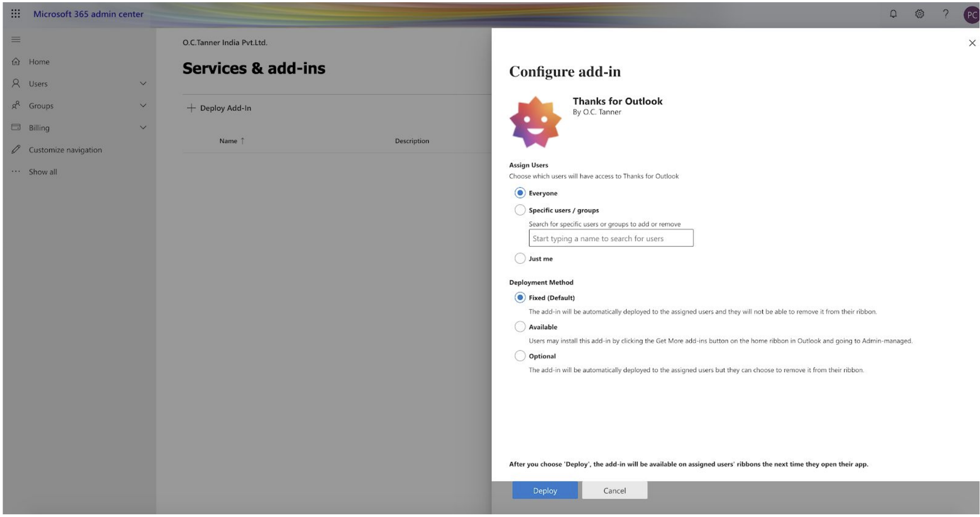This screenshot has height=517, width=980.
Task: Open the settings gear icon
Action: pos(919,14)
